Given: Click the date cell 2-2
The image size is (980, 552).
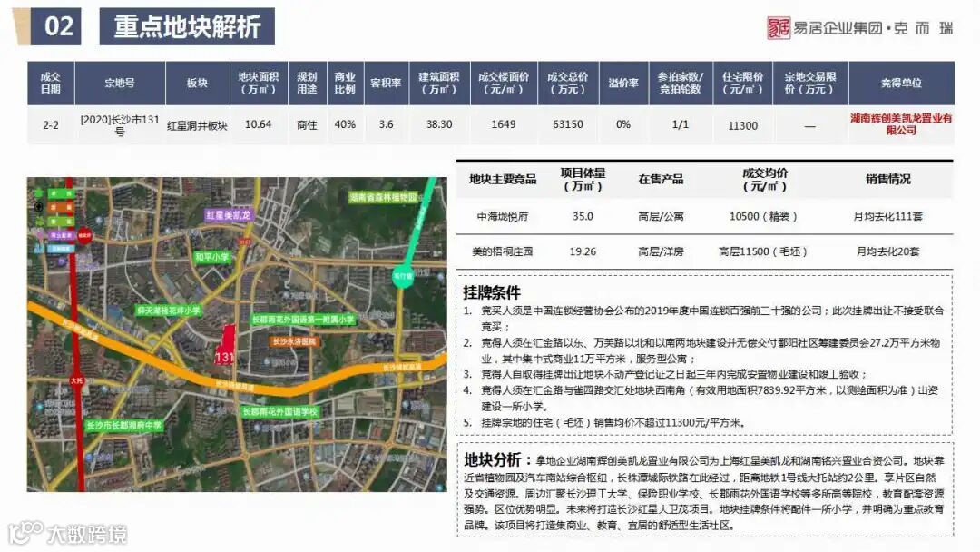Looking at the screenshot, I should point(51,125).
